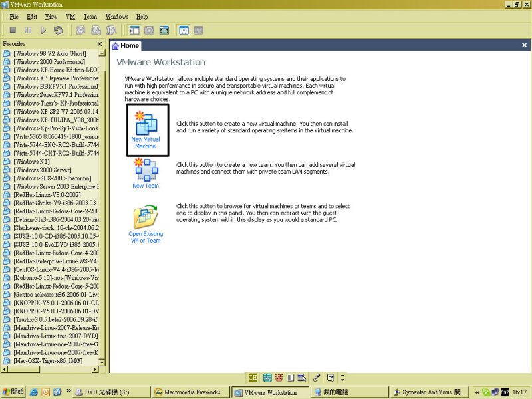
Task: Click the Take Snapshot toolbar icon
Action: (80, 30)
